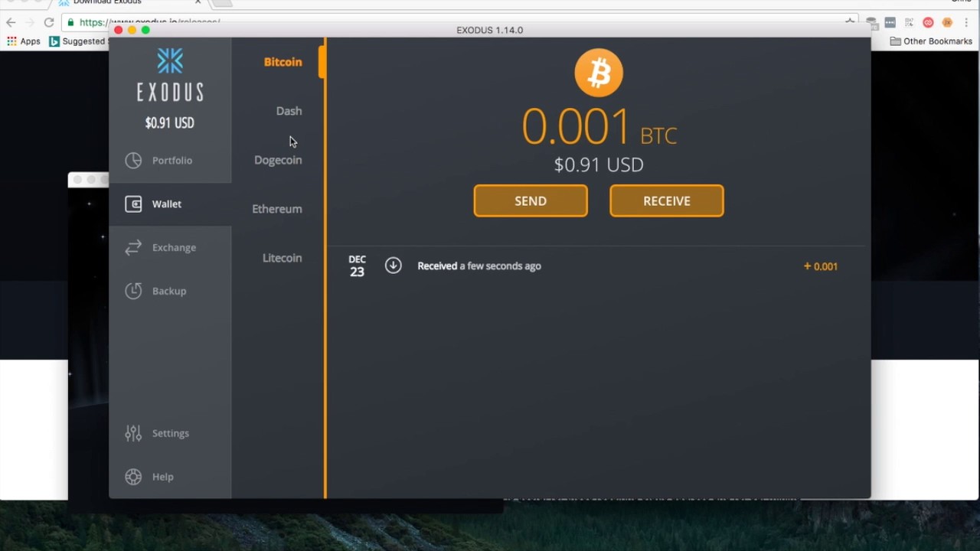
Task: Click the received transaction arrow icon
Action: (x=393, y=266)
